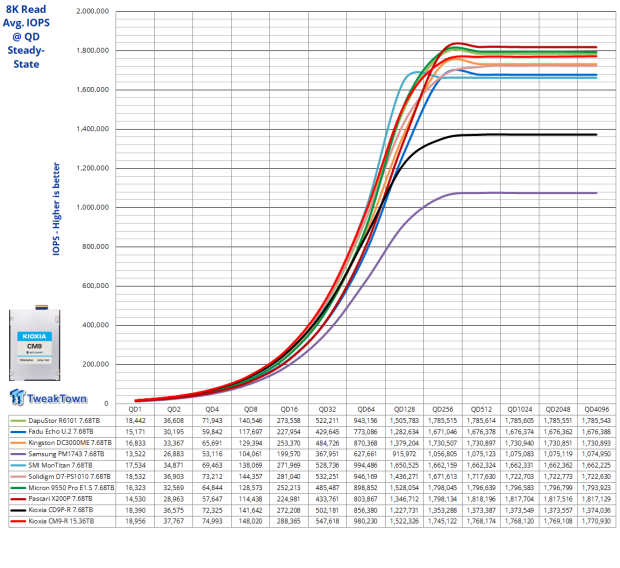Viewport: 620px width, 568px height.
Task: Click the Kioxia CD9P-R black legend swatch
Action: 18,510
